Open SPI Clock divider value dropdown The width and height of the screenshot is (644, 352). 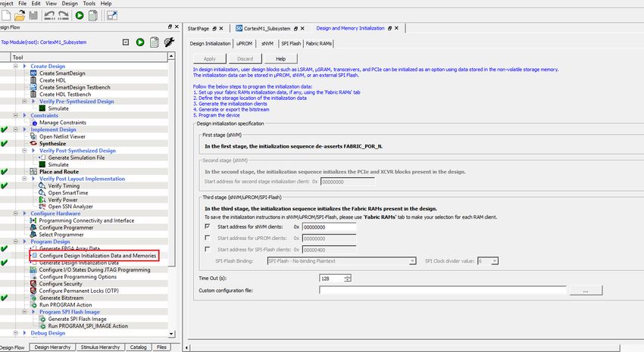pyautogui.click(x=495, y=261)
